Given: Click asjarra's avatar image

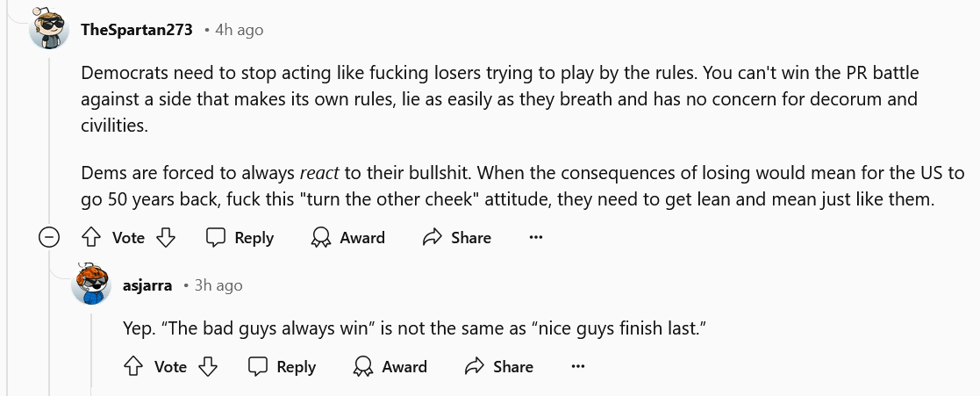Looking at the screenshot, I should click(92, 284).
